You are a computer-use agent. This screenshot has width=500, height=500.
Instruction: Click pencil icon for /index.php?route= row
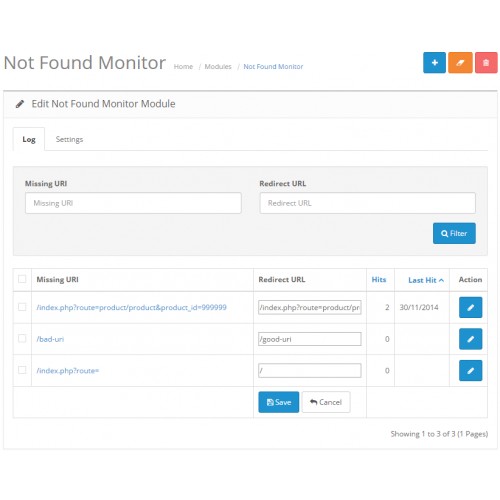(x=470, y=370)
